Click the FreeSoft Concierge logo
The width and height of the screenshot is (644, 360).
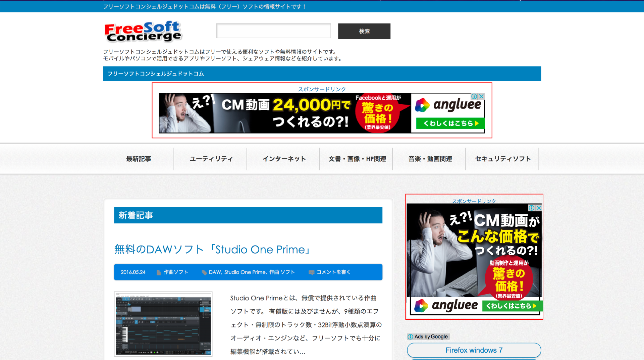point(143,32)
